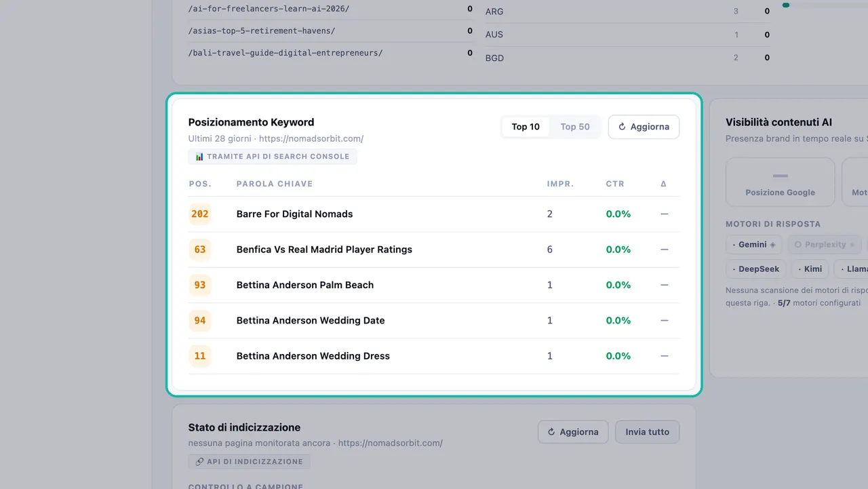This screenshot has width=868, height=489.
Task: Sort by the CTR column header
Action: click(615, 184)
